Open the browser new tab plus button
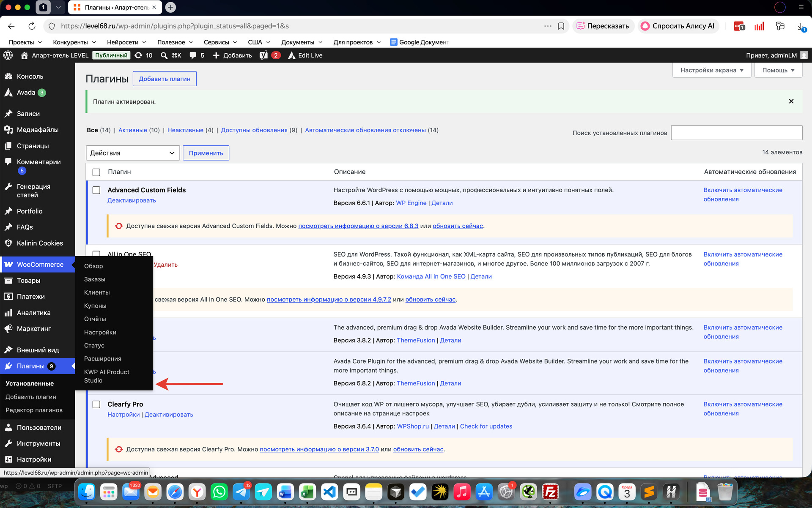 170,7
